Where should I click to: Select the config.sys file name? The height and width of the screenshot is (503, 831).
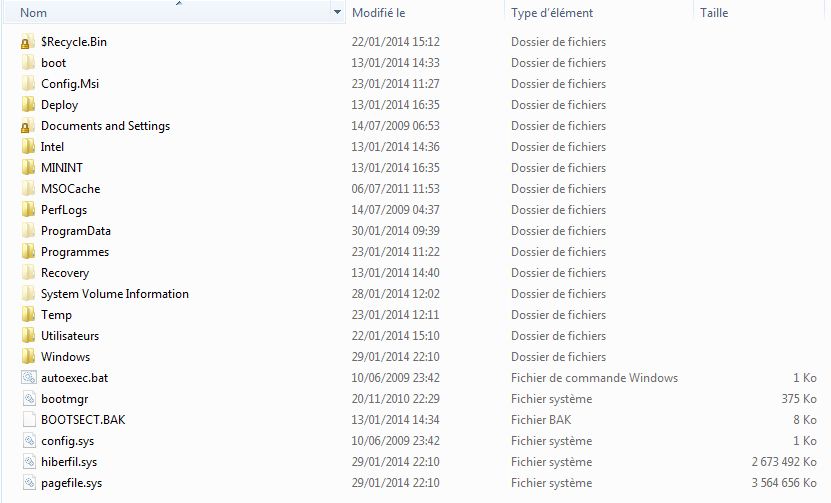(x=67, y=441)
